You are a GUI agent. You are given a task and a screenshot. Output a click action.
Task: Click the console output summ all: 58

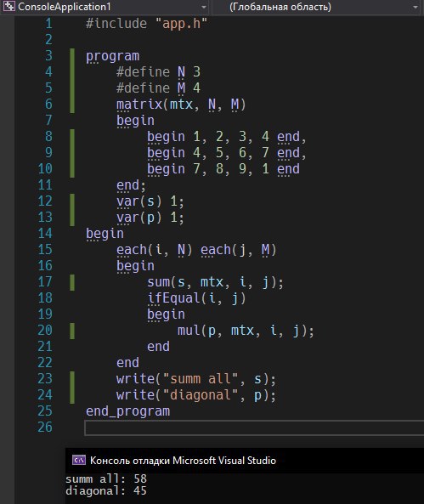click(106, 479)
